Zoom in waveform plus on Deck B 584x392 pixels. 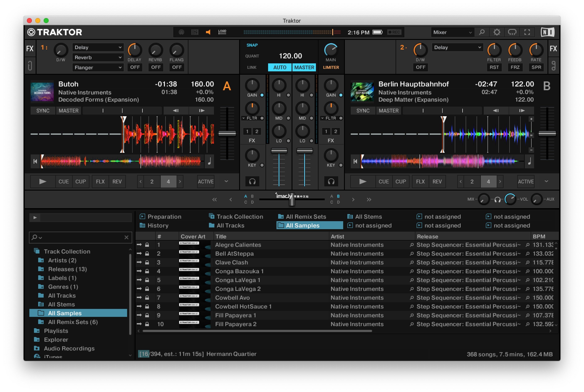click(x=531, y=119)
